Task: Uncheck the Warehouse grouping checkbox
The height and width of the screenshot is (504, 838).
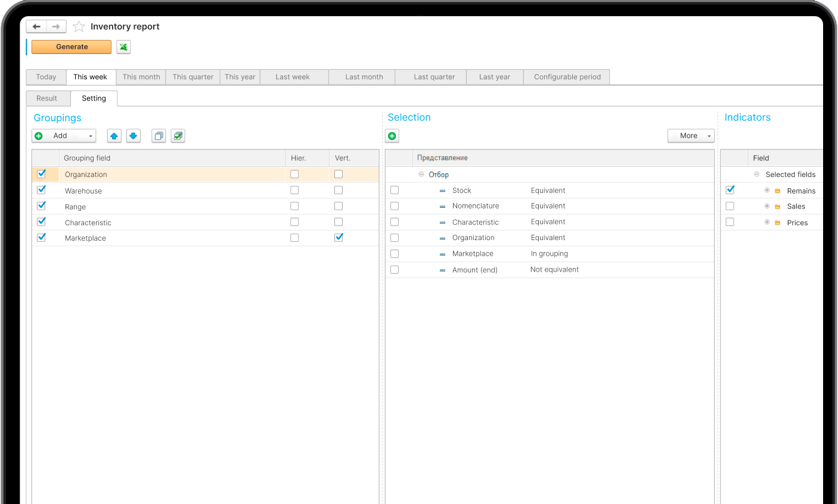Action: point(41,190)
